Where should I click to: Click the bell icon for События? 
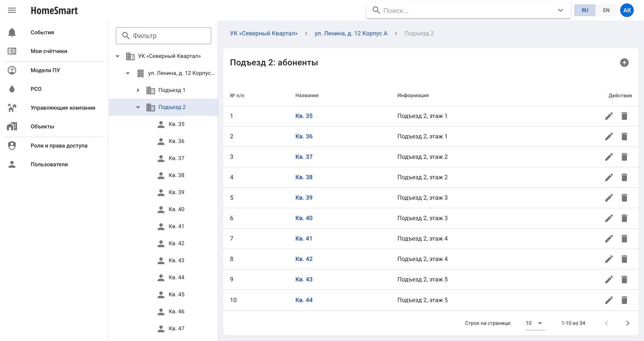point(12,32)
